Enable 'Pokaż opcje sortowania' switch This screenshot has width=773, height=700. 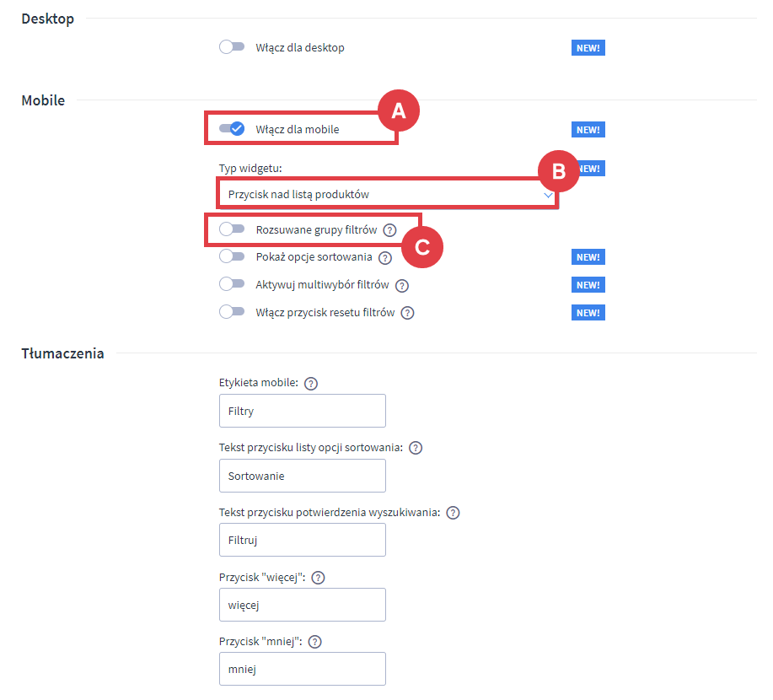pos(232,256)
